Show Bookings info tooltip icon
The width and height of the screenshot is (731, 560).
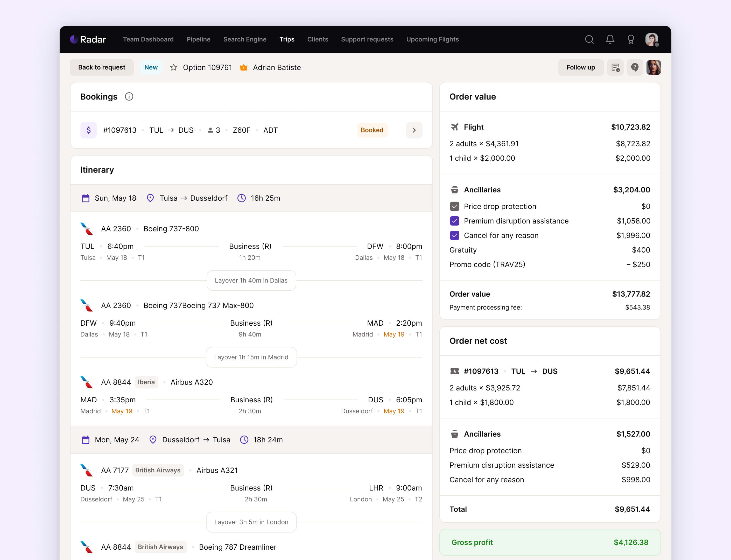click(x=129, y=97)
